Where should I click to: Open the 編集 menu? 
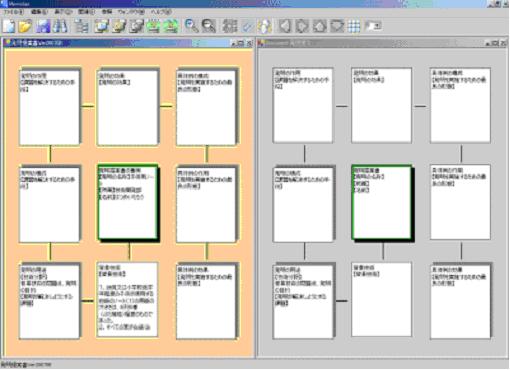click(39, 12)
